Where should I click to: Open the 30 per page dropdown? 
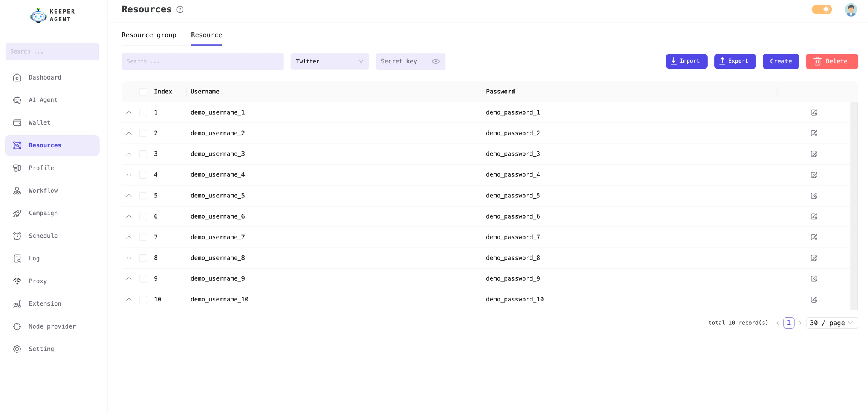[x=832, y=323]
